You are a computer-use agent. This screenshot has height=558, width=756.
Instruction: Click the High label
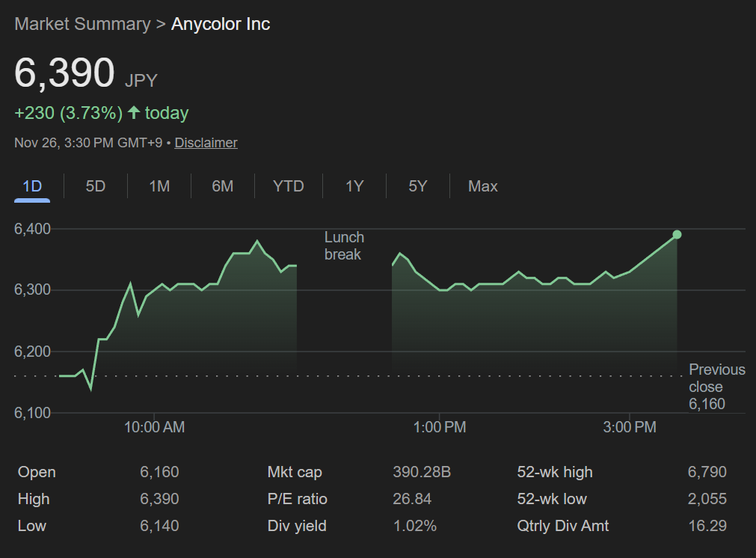coord(34,499)
